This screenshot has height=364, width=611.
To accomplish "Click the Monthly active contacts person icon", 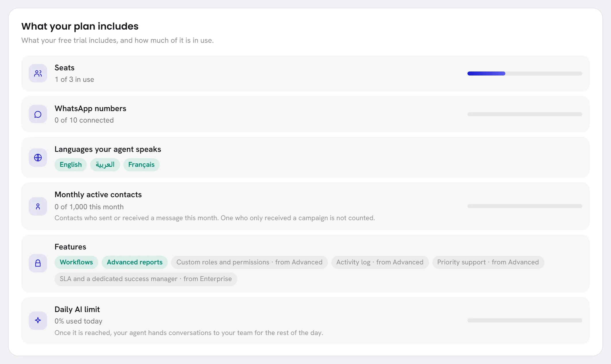I will tap(38, 206).
